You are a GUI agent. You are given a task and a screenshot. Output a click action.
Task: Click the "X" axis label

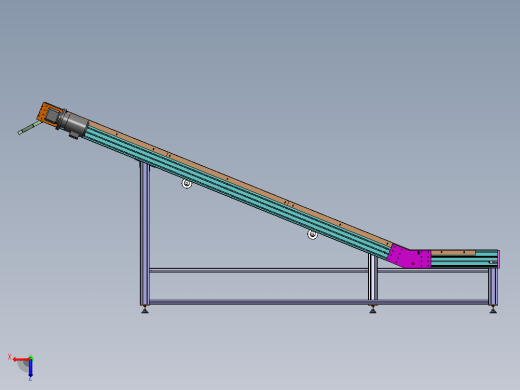click(x=9, y=357)
